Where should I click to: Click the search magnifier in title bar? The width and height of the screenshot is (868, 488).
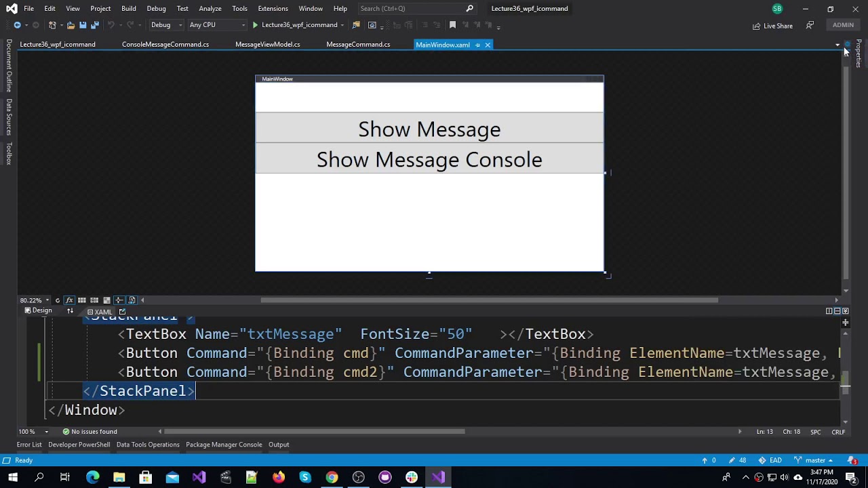tap(469, 9)
